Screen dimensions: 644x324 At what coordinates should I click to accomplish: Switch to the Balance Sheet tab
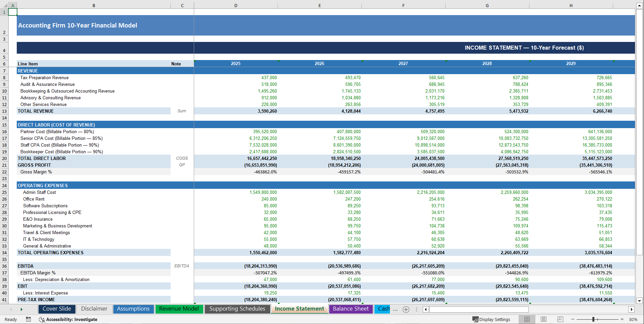click(351, 309)
